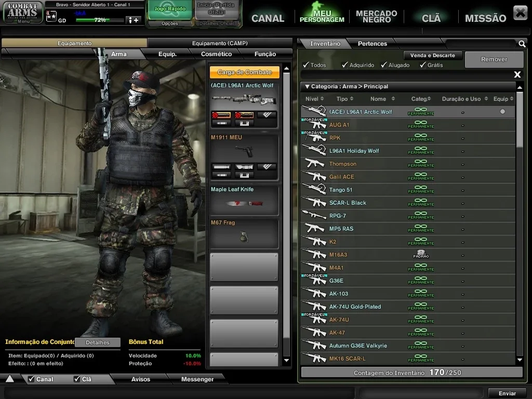The image size is (532, 399).
Task: Switch to the Cosmético tab
Action: coord(216,54)
